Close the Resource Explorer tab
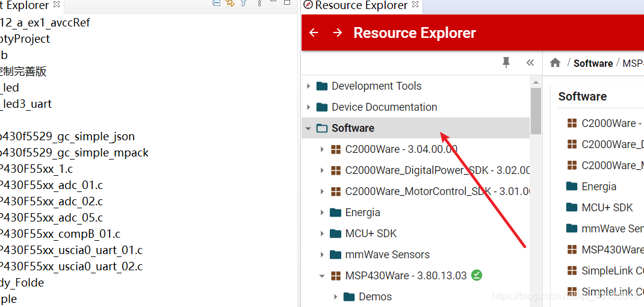 click(x=415, y=5)
